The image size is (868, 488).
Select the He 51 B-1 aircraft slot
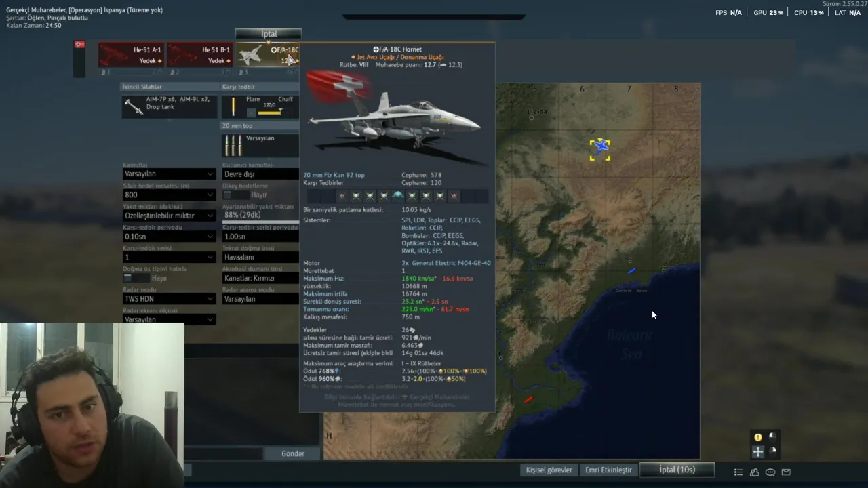(x=199, y=55)
